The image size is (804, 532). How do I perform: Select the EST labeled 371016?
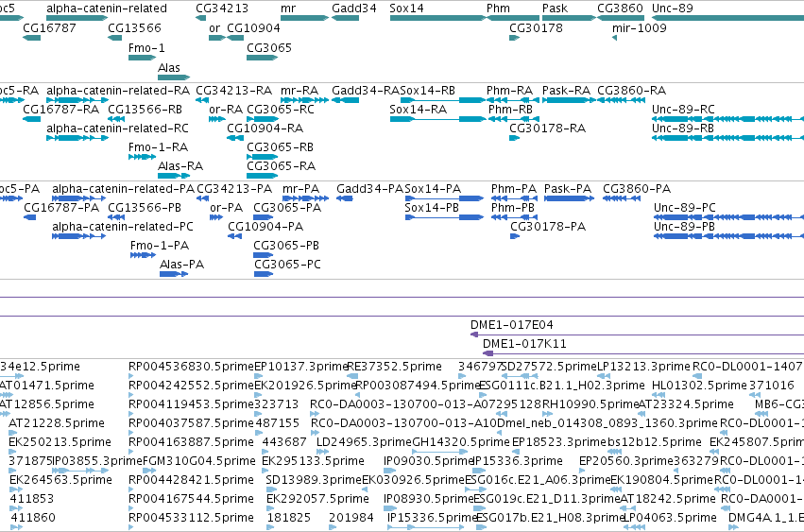coord(772,386)
